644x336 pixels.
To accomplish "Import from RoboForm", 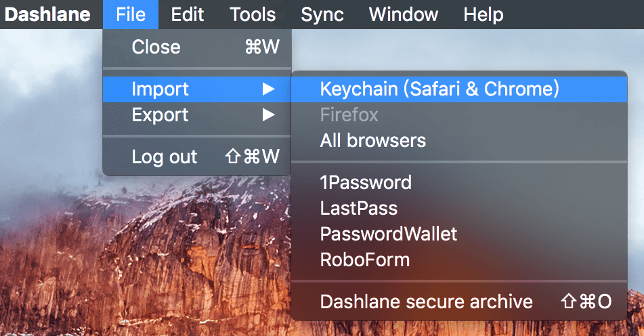I will click(459, 260).
